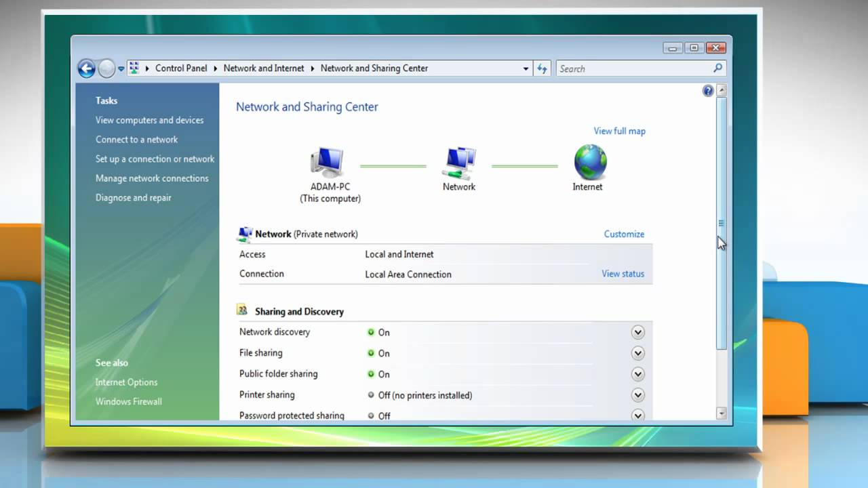Screen dimensions: 868x488
Task: Click the Forward navigation arrow
Action: (106, 68)
